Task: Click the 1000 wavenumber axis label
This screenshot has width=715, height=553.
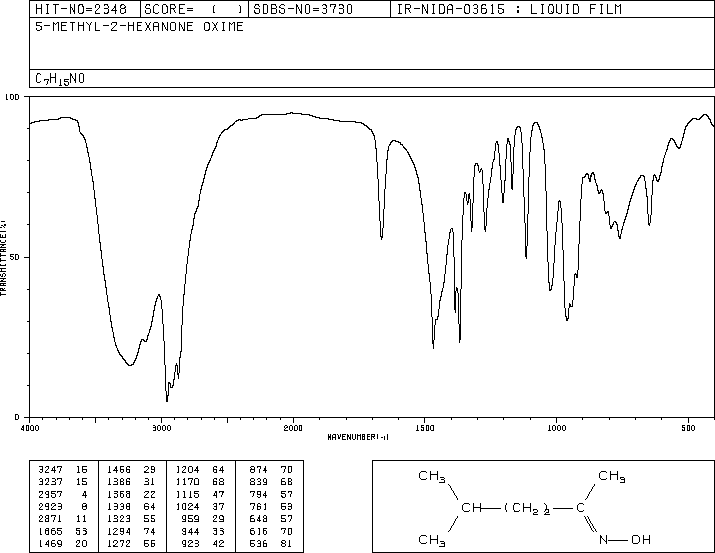Action: pyautogui.click(x=556, y=428)
